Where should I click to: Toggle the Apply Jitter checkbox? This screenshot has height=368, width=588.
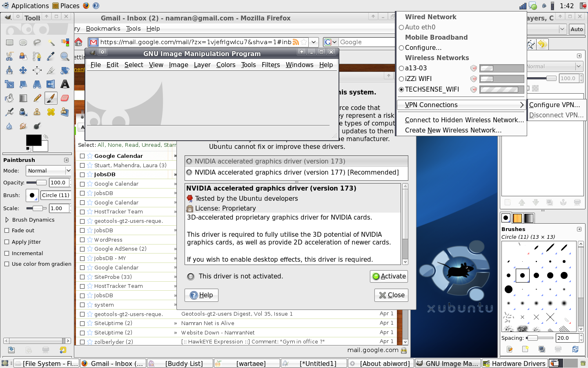pyautogui.click(x=7, y=242)
